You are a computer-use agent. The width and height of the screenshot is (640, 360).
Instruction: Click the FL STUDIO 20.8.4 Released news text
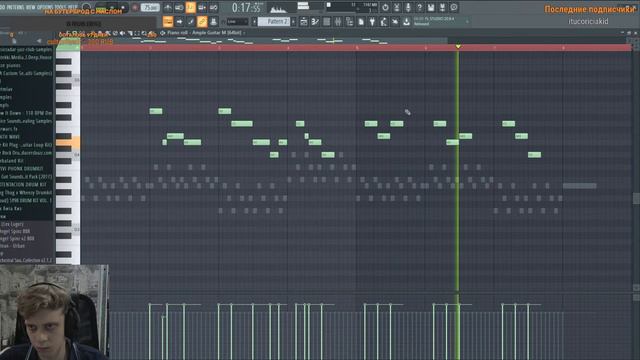click(434, 21)
